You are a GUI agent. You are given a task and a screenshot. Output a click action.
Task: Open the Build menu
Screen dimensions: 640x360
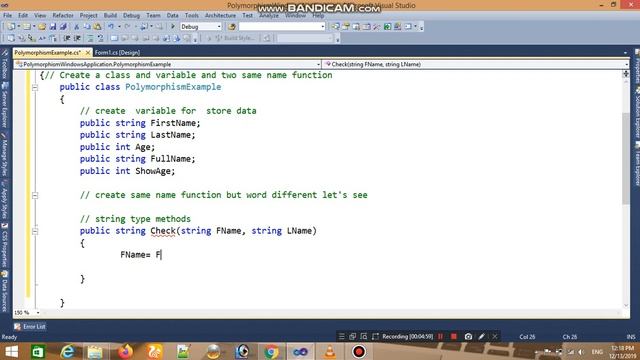click(110, 15)
